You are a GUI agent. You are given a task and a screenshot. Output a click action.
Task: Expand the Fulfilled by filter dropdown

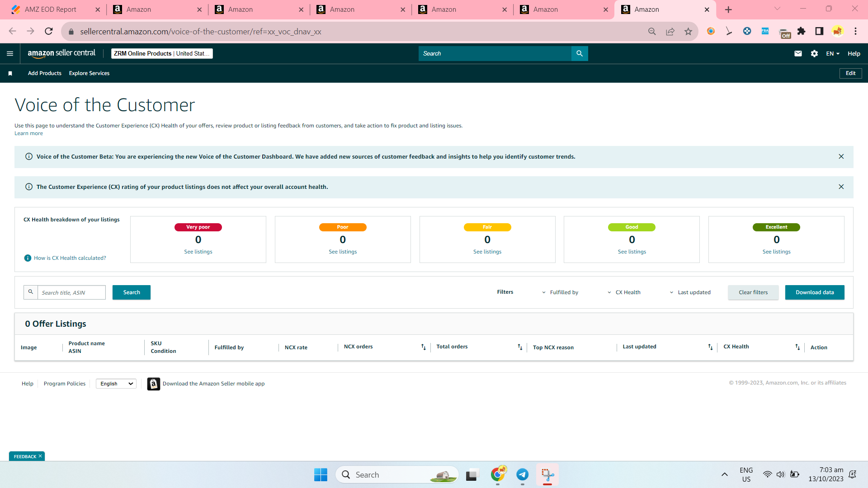(560, 292)
